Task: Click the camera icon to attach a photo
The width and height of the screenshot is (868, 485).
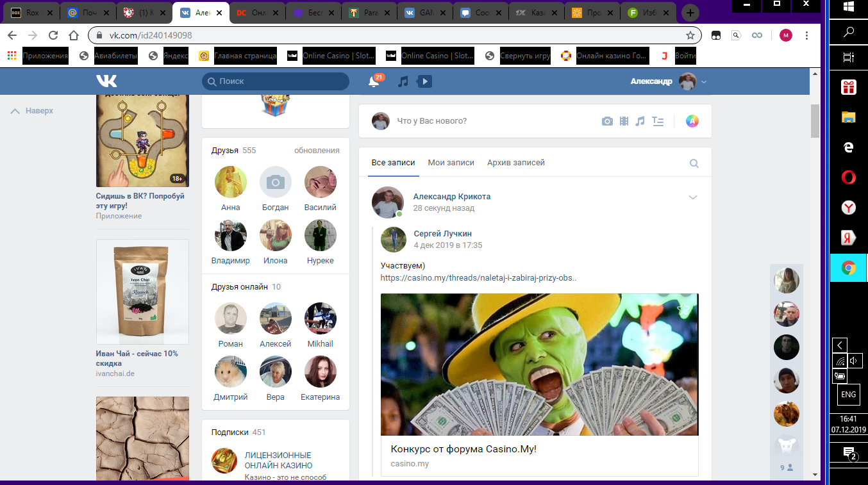Action: tap(606, 120)
